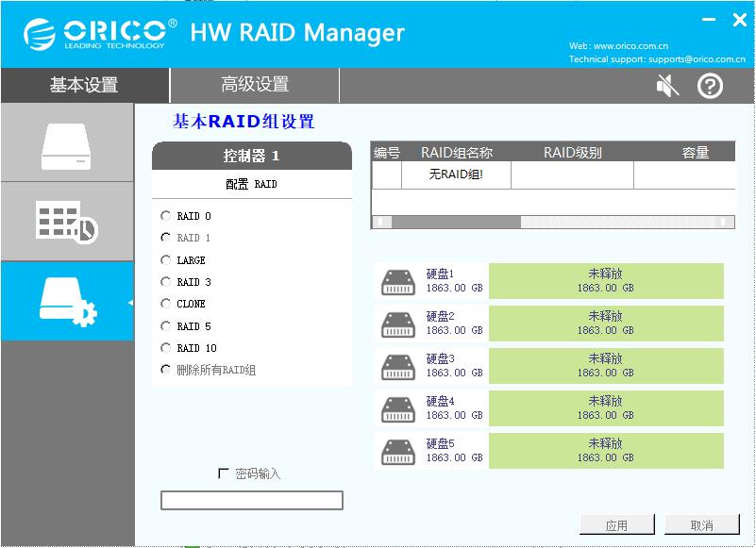Click the 基本RAID组设置 heading
The image size is (756, 548).
point(244,122)
